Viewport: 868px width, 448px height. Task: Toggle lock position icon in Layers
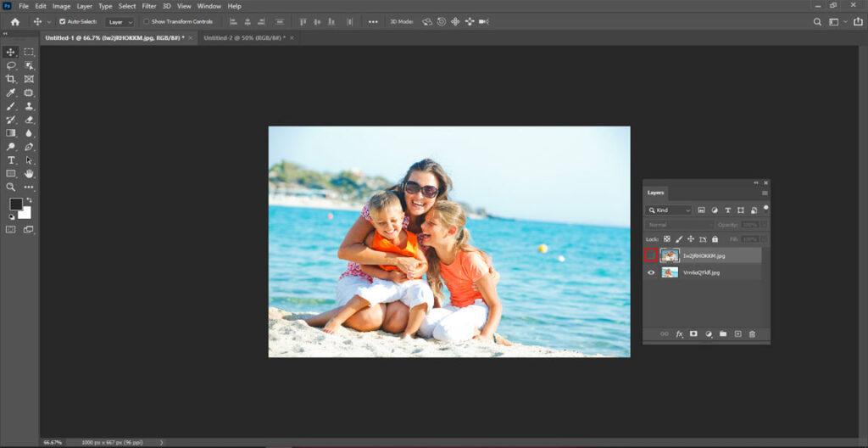point(690,239)
